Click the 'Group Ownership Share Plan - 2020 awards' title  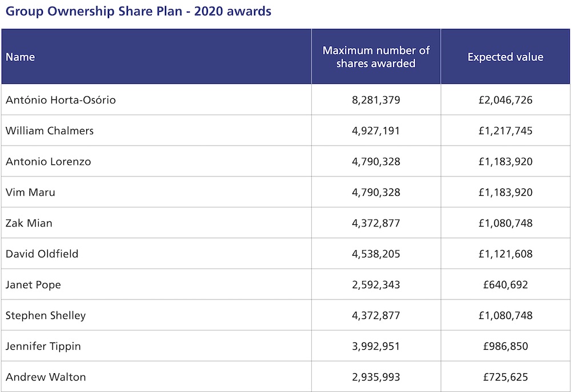coord(138,11)
